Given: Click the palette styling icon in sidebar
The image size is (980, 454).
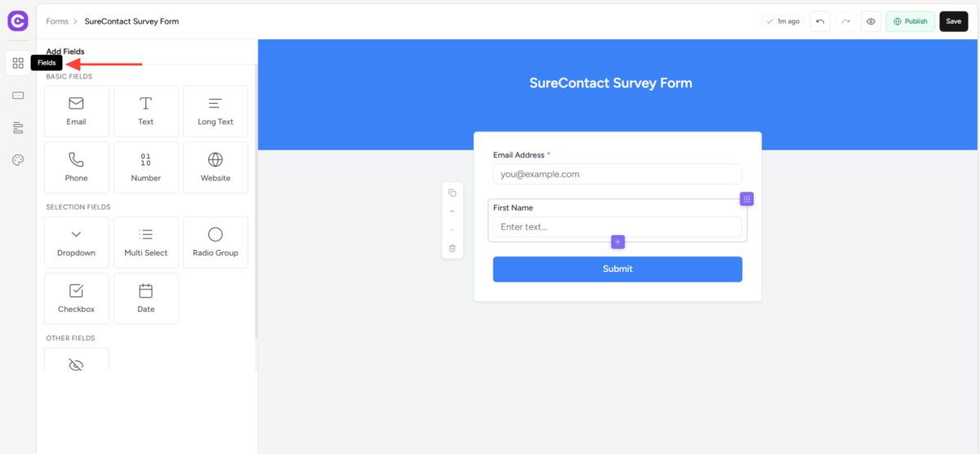Looking at the screenshot, I should tap(18, 160).
